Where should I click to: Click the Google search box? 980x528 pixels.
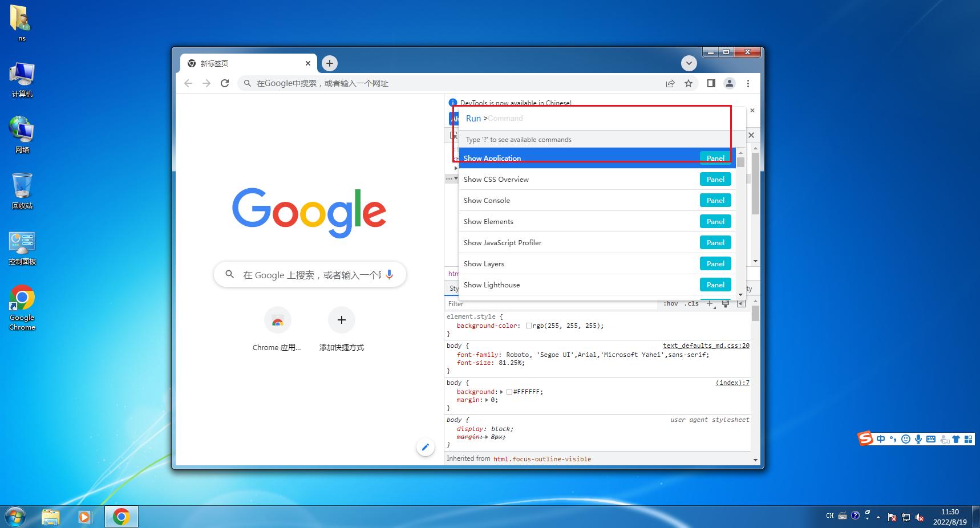310,275
